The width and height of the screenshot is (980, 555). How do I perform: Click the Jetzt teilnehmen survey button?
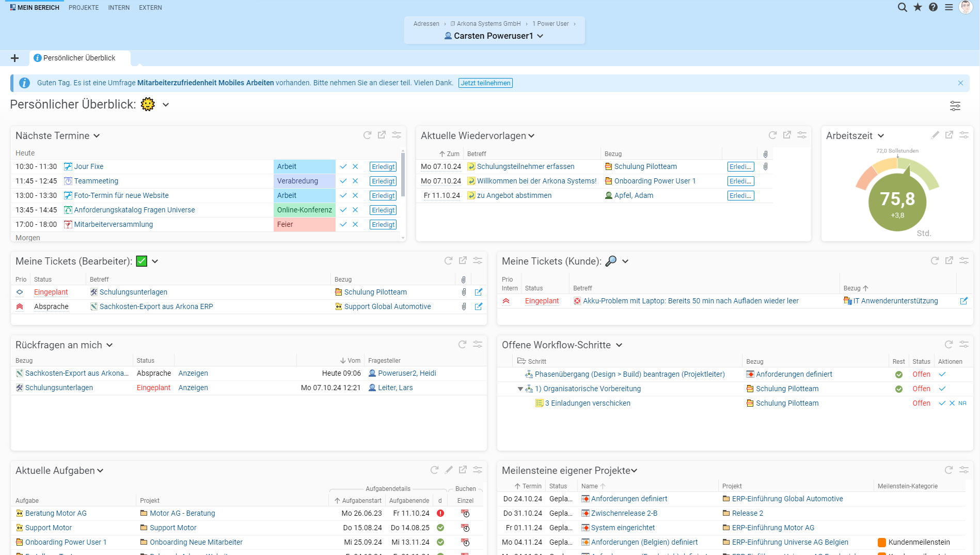pos(485,83)
